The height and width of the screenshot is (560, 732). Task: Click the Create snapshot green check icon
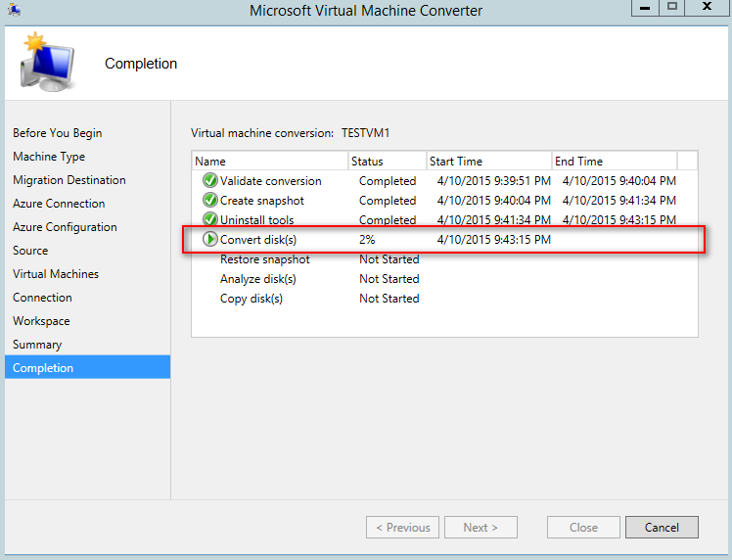(210, 200)
